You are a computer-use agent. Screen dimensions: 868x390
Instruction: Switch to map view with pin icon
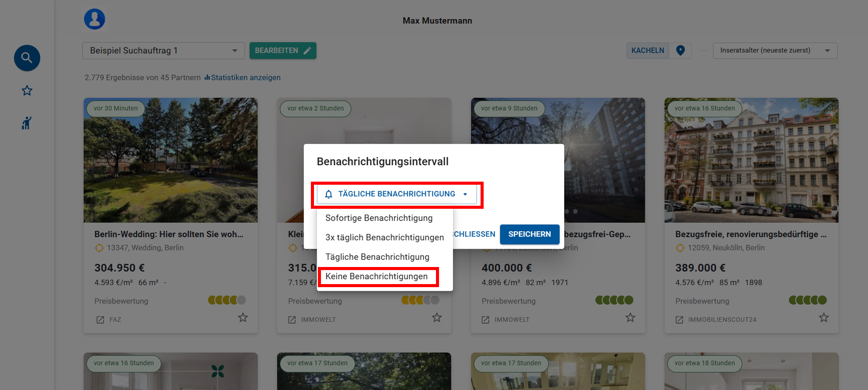pos(680,50)
